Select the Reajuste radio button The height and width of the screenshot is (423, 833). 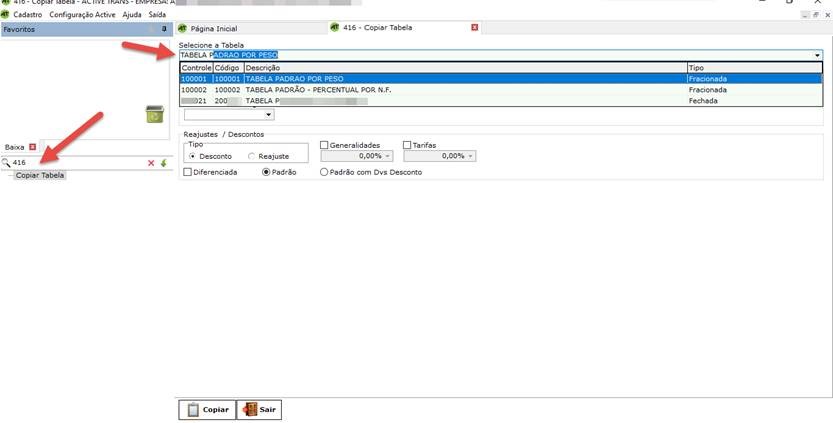(x=251, y=156)
